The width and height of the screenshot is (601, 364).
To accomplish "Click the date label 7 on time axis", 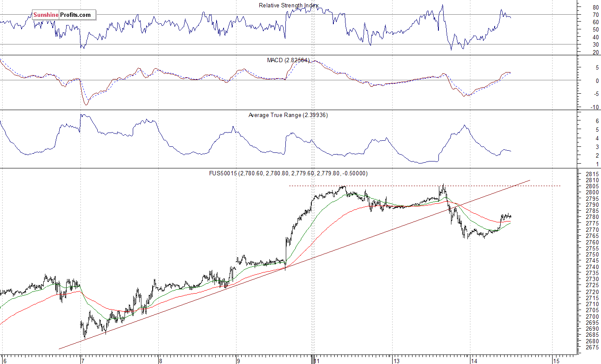I will [x=82, y=361].
